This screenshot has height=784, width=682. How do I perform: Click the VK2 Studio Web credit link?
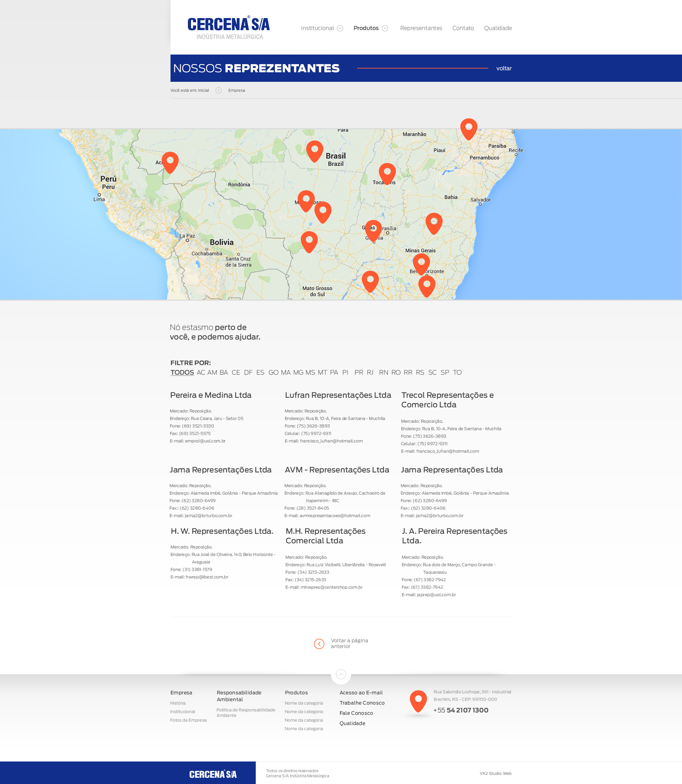click(x=495, y=773)
